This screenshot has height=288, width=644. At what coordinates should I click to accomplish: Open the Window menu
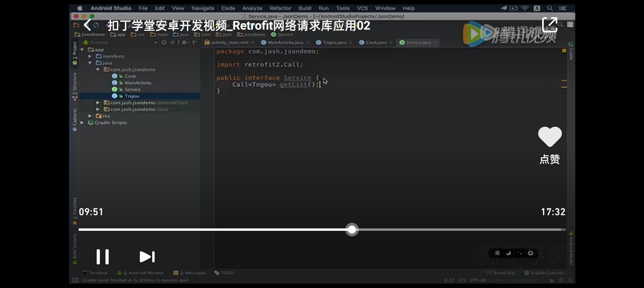pos(385,8)
